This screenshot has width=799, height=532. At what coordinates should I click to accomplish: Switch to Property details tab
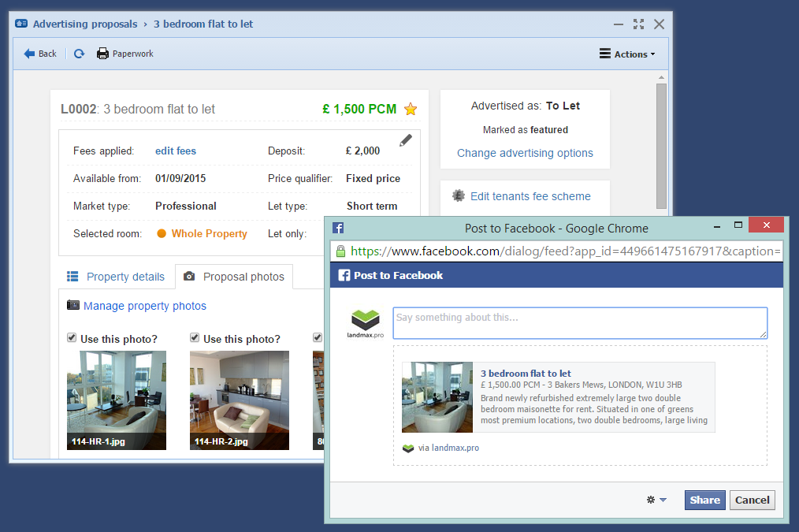[116, 277]
